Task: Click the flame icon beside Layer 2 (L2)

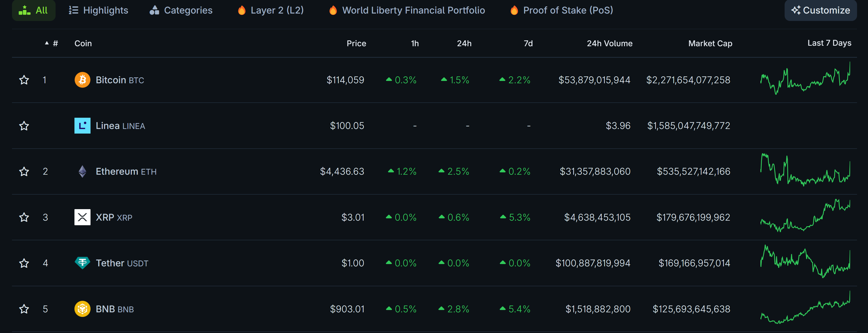Action: point(241,10)
